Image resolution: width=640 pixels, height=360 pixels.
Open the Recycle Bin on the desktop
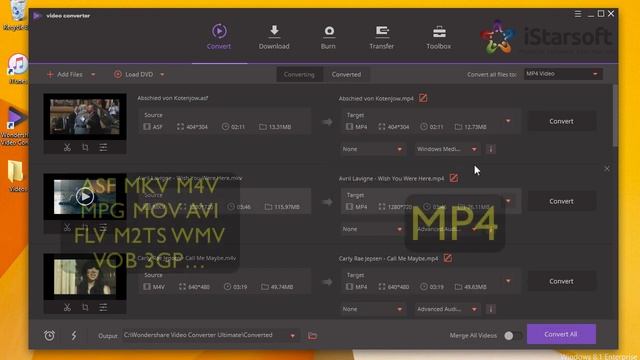click(x=16, y=16)
